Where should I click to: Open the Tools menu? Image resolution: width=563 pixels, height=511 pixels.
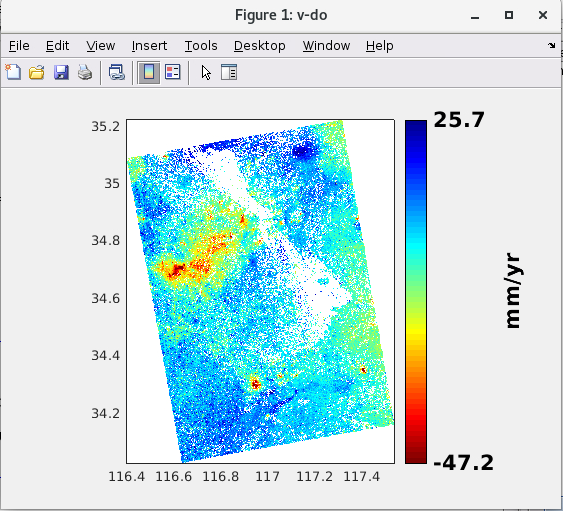(201, 46)
